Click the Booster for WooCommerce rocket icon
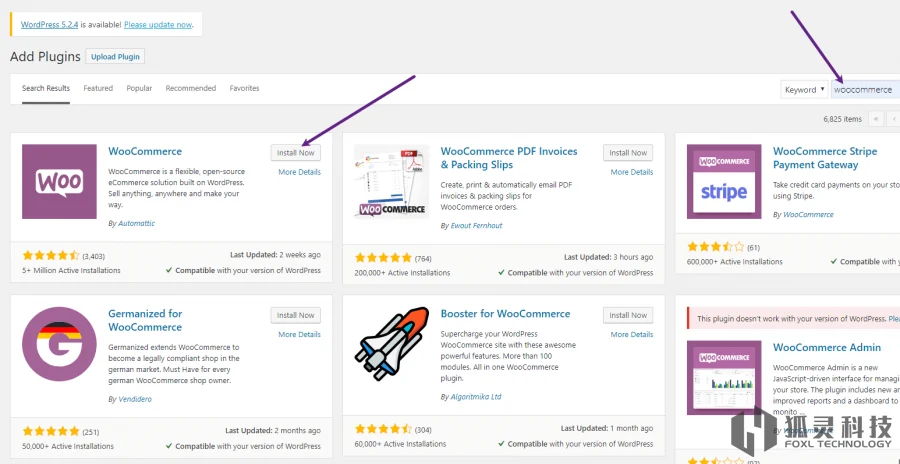Screen dimensions: 900x464 point(391,344)
